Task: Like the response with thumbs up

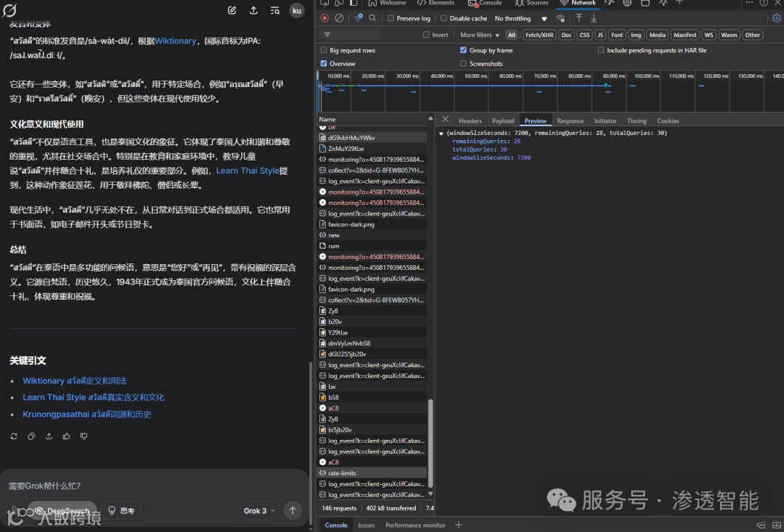Action: click(x=67, y=436)
